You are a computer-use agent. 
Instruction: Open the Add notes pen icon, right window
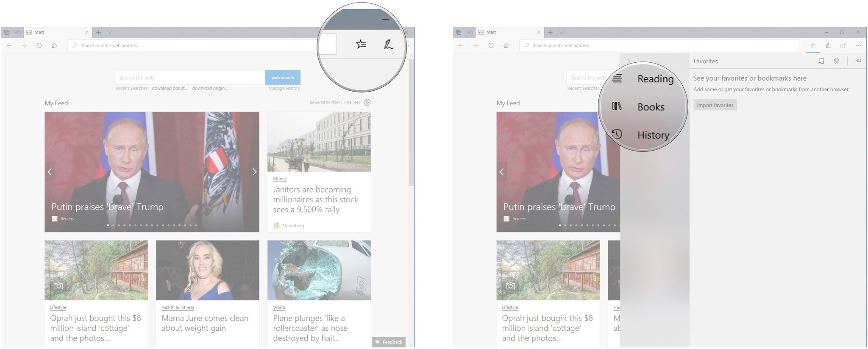pyautogui.click(x=828, y=45)
